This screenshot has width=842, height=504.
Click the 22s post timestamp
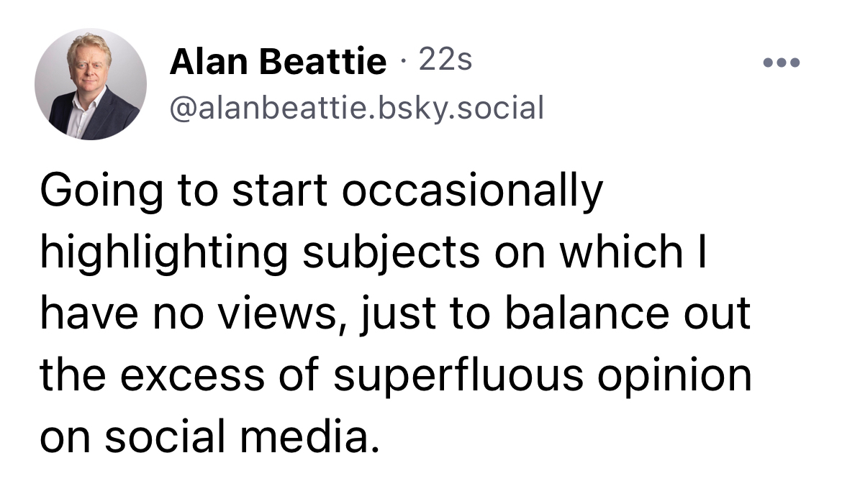click(x=445, y=61)
